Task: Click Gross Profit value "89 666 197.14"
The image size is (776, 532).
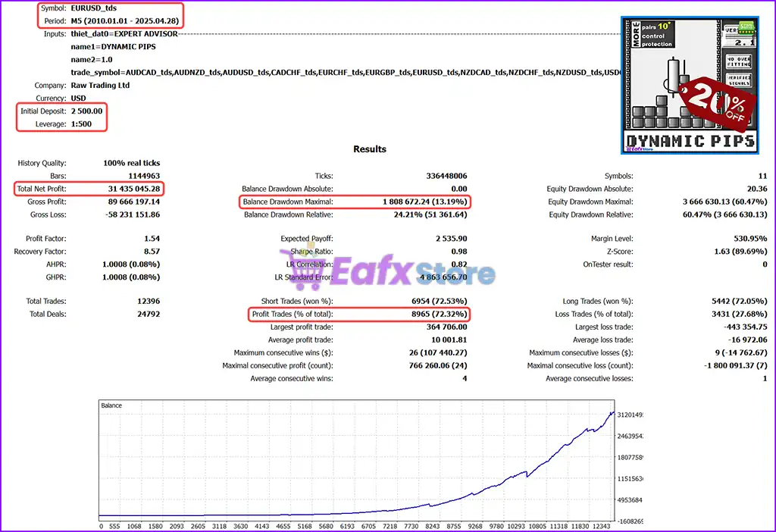Action: click(x=134, y=202)
